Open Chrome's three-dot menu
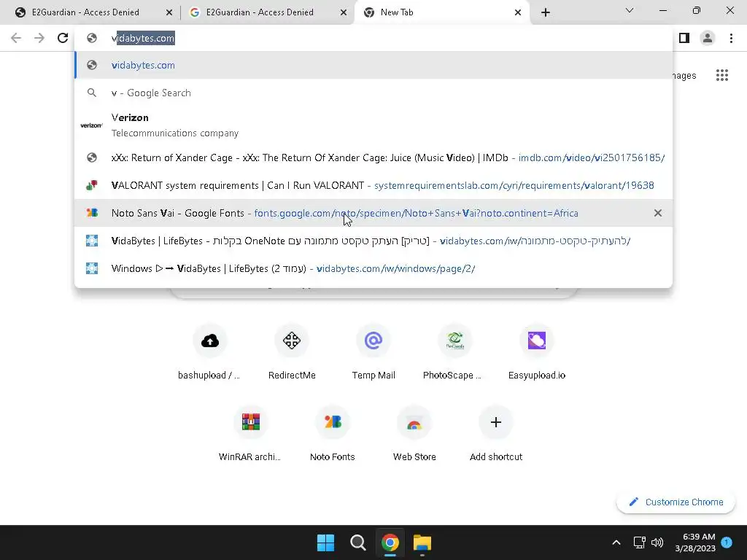Image resolution: width=747 pixels, height=560 pixels. 731,38
